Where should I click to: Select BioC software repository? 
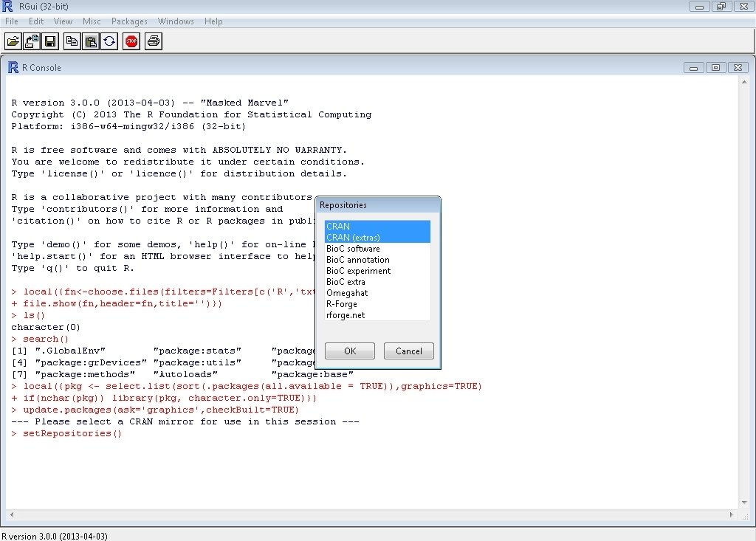pos(377,248)
